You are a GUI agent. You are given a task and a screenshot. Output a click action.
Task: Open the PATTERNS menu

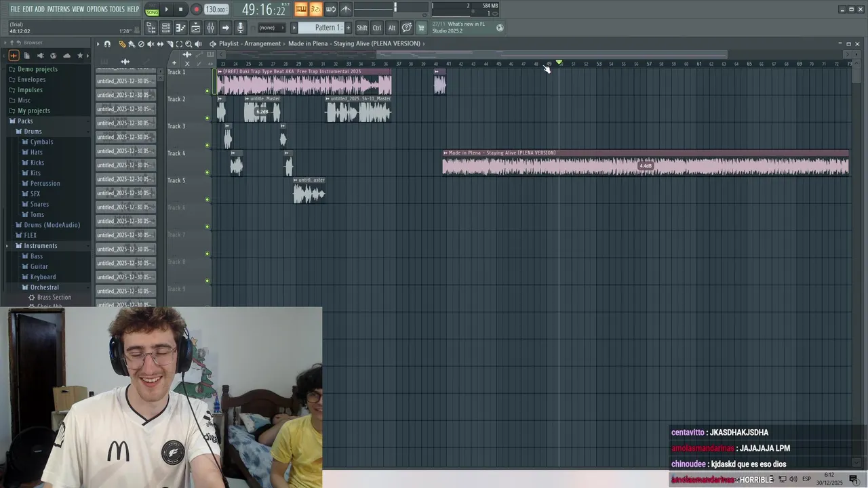tap(58, 9)
